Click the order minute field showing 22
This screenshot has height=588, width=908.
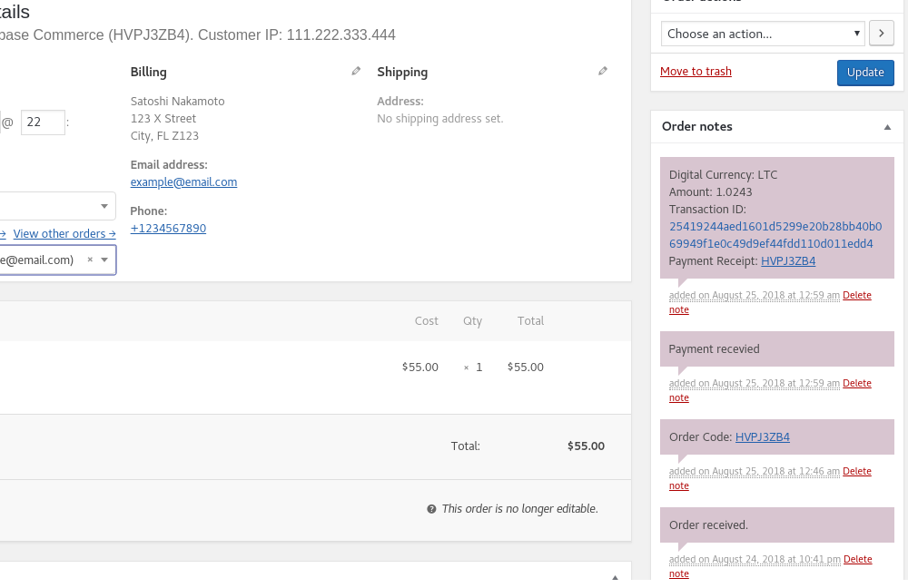(43, 122)
